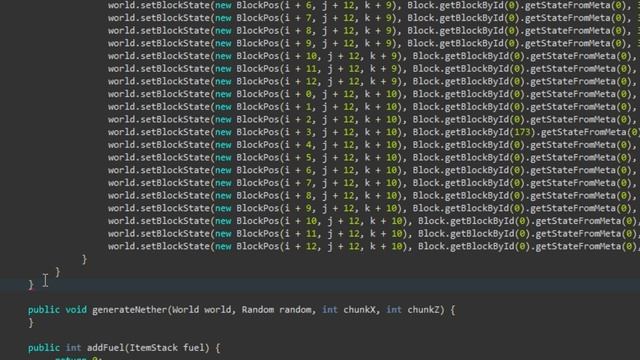This screenshot has width=640, height=360.
Task: Click the setBlockState line with i + 11, k + 10
Action: click(x=374, y=233)
